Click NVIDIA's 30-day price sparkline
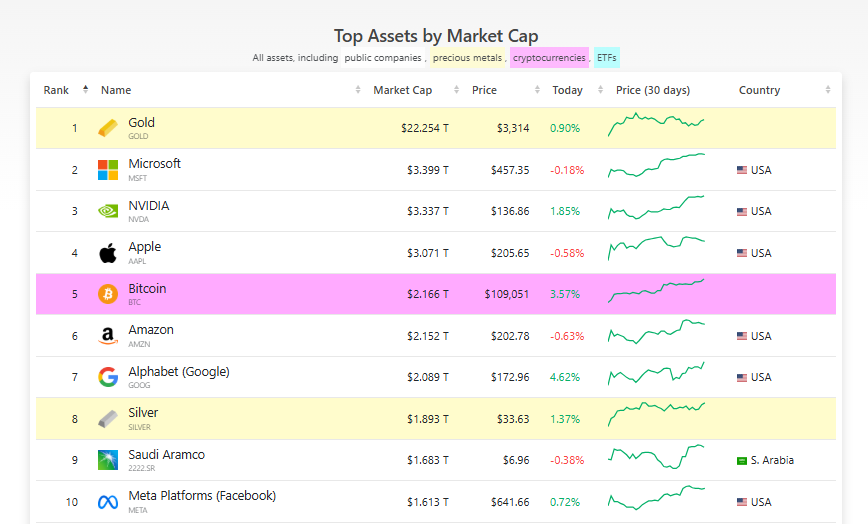This screenshot has height=524, width=868. (x=656, y=207)
